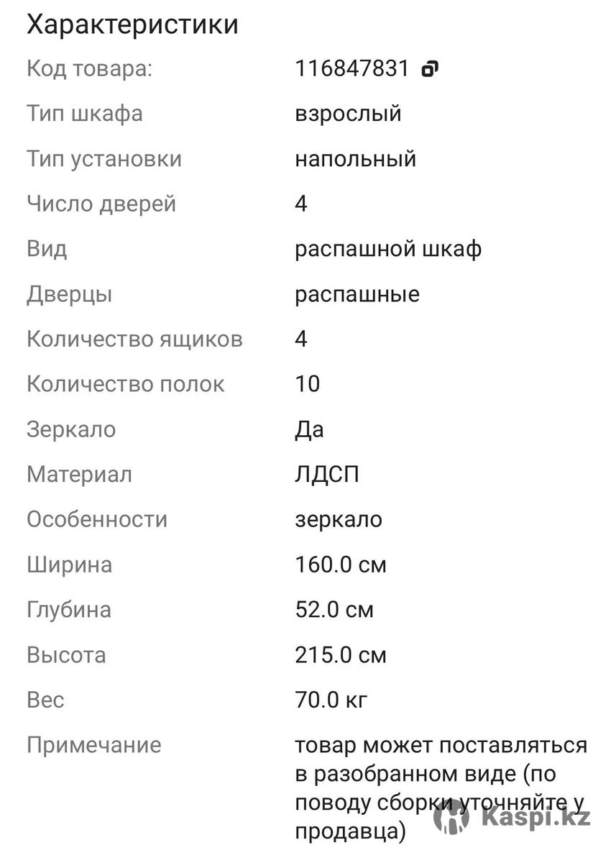
Task: Click the Примечание label
Action: point(94,745)
